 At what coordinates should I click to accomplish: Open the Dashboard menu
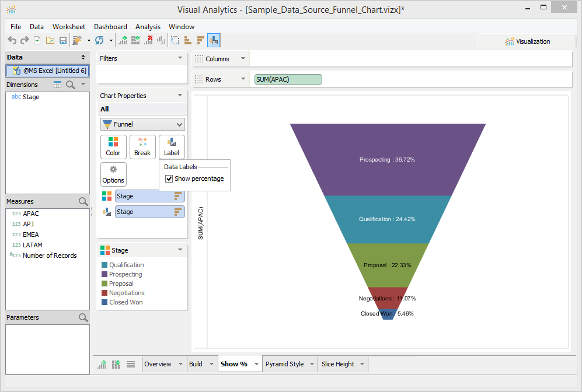(x=110, y=27)
